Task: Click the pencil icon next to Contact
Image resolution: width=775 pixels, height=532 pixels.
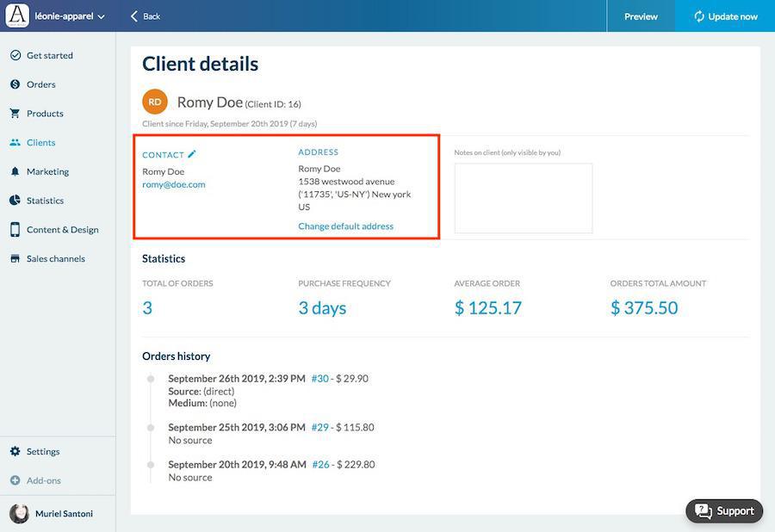Action: point(192,154)
